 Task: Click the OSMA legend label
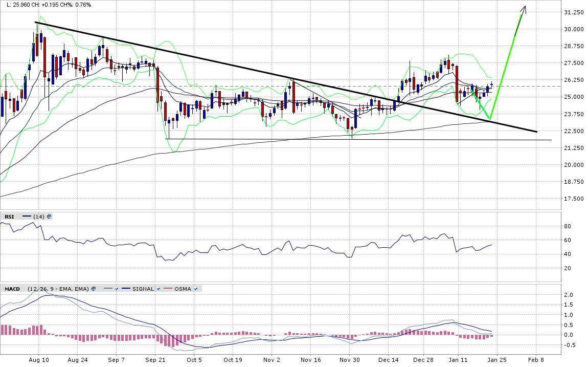tap(183, 289)
